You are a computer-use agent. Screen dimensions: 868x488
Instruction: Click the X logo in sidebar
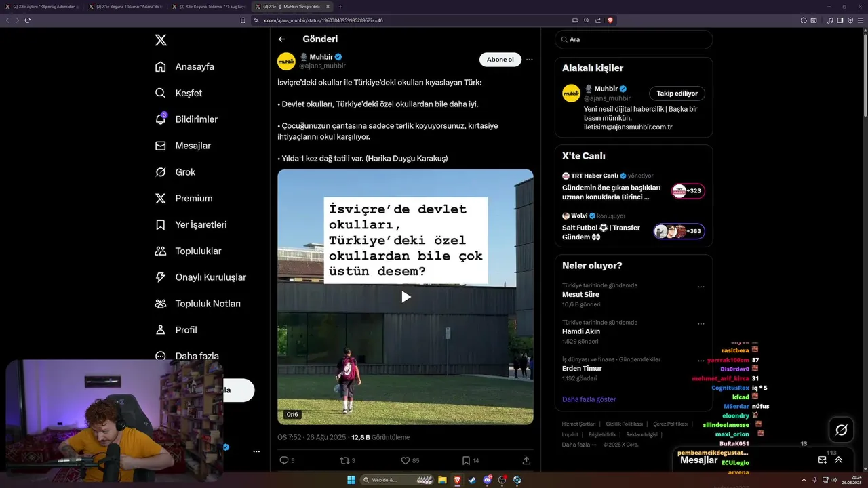[x=161, y=40]
